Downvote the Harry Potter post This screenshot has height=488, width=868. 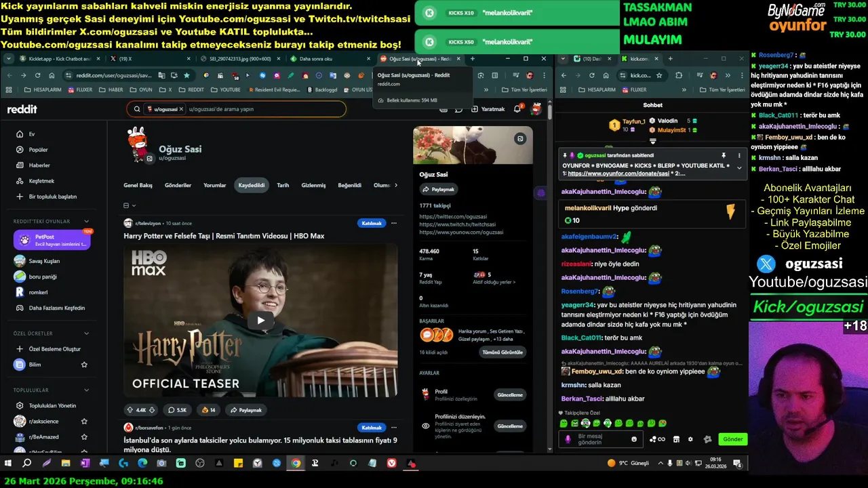pyautogui.click(x=153, y=410)
